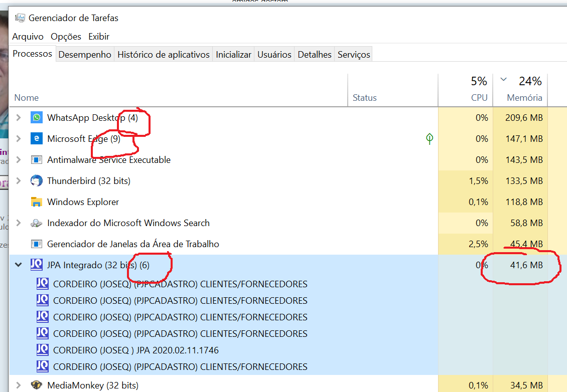Sort processes by the CPU column header

coord(479,98)
